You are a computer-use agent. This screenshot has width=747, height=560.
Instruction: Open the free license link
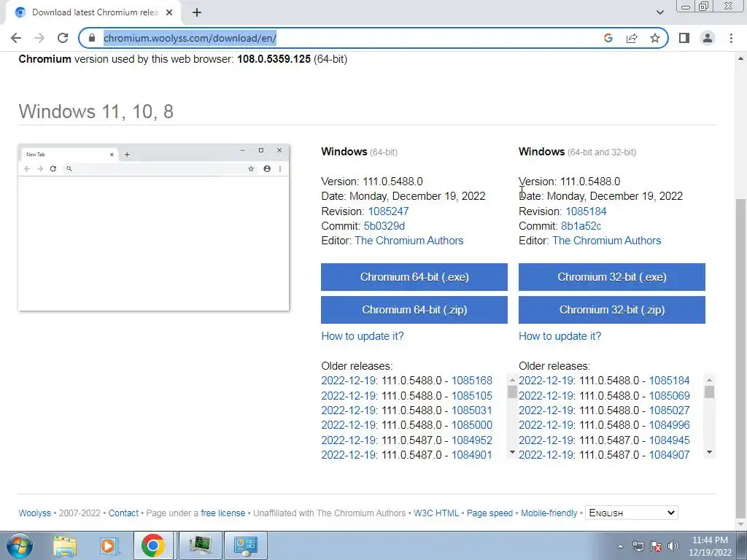(x=222, y=513)
